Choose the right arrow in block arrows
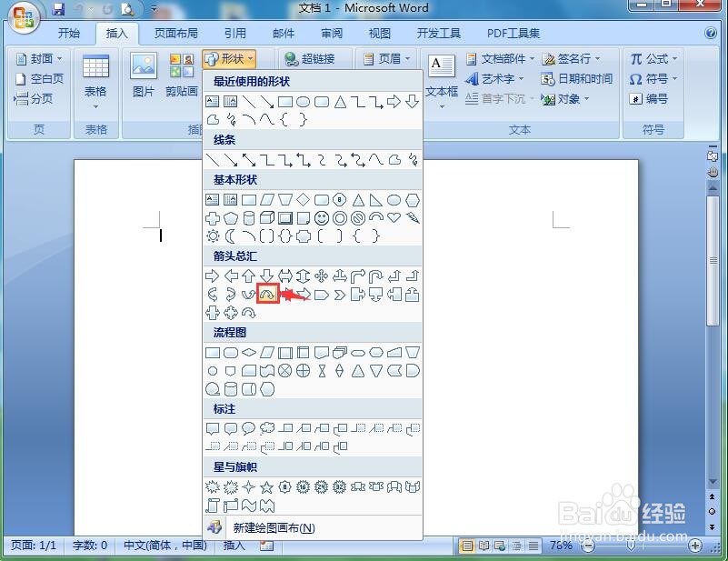This screenshot has width=728, height=561. pos(212,275)
